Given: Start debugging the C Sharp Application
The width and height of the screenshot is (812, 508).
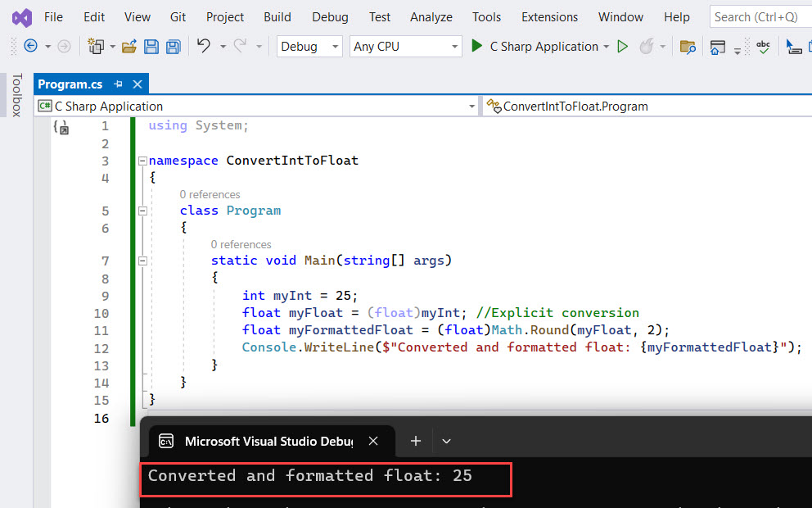Looking at the screenshot, I should 477,47.
